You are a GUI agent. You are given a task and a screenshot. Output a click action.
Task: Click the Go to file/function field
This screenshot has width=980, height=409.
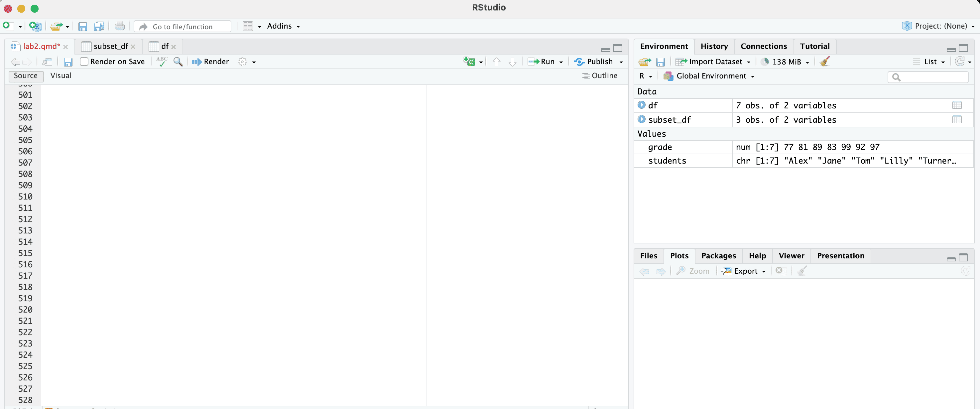tap(183, 27)
